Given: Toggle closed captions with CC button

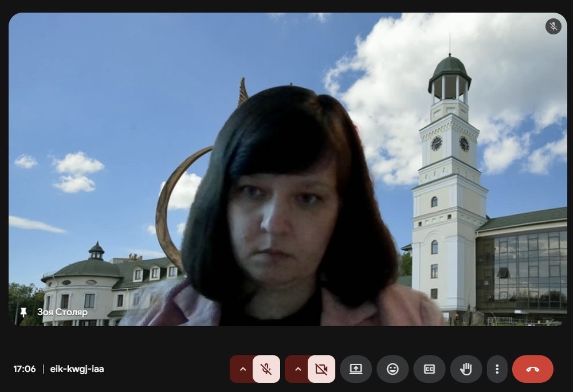Looking at the screenshot, I should click(x=429, y=369).
